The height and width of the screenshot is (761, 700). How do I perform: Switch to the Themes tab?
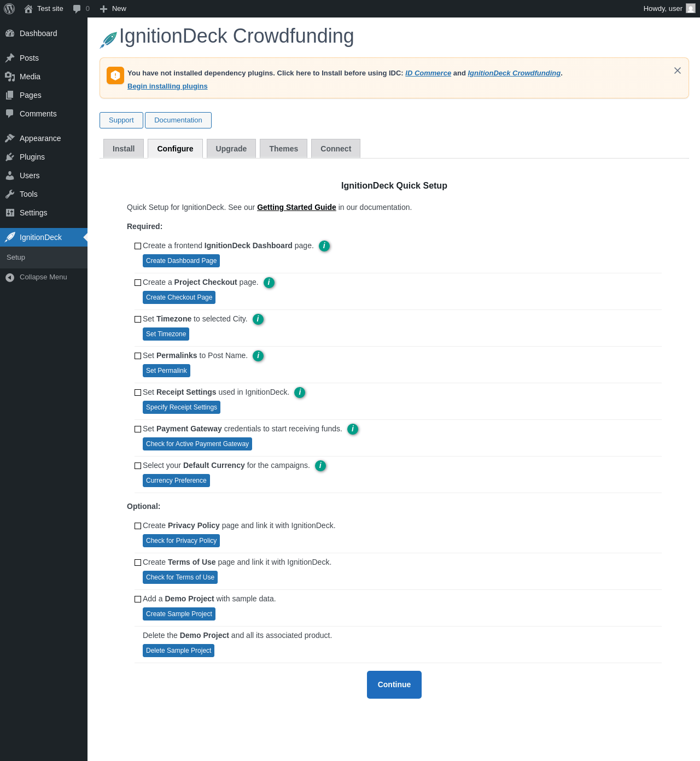click(x=283, y=149)
